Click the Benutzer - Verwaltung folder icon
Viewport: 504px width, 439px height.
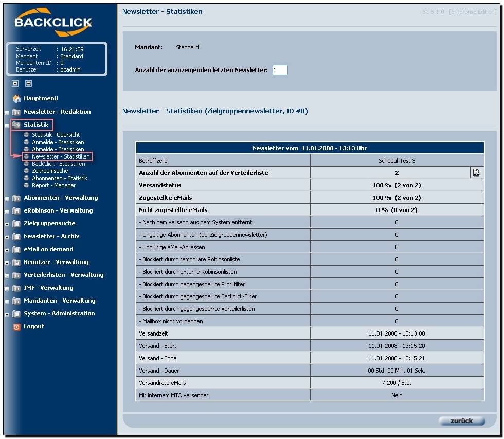[x=16, y=262]
